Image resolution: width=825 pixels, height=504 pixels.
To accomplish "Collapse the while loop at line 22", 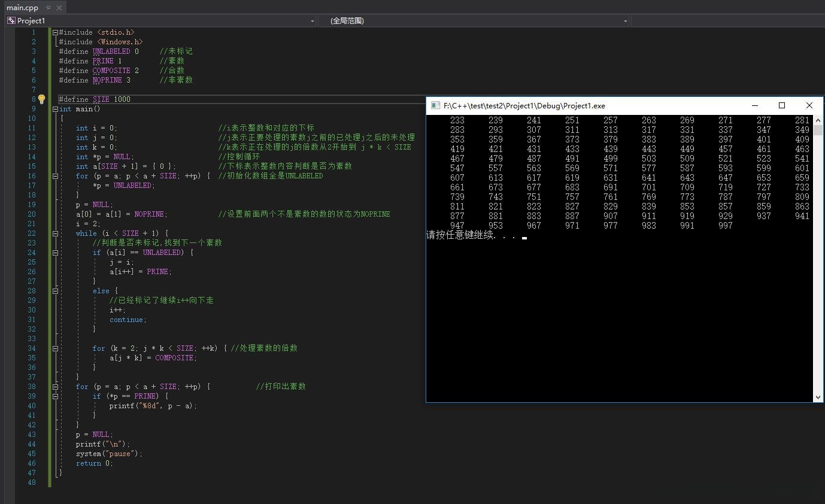I will pyautogui.click(x=55, y=233).
